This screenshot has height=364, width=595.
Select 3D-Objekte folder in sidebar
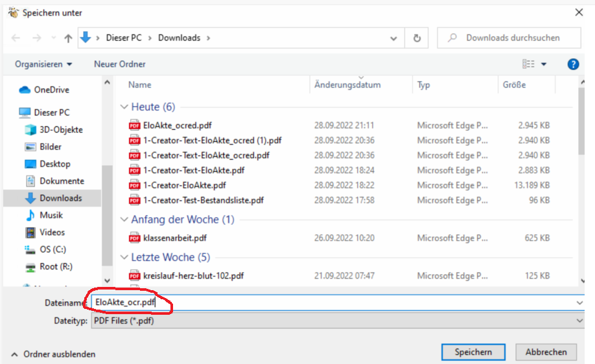pos(61,130)
